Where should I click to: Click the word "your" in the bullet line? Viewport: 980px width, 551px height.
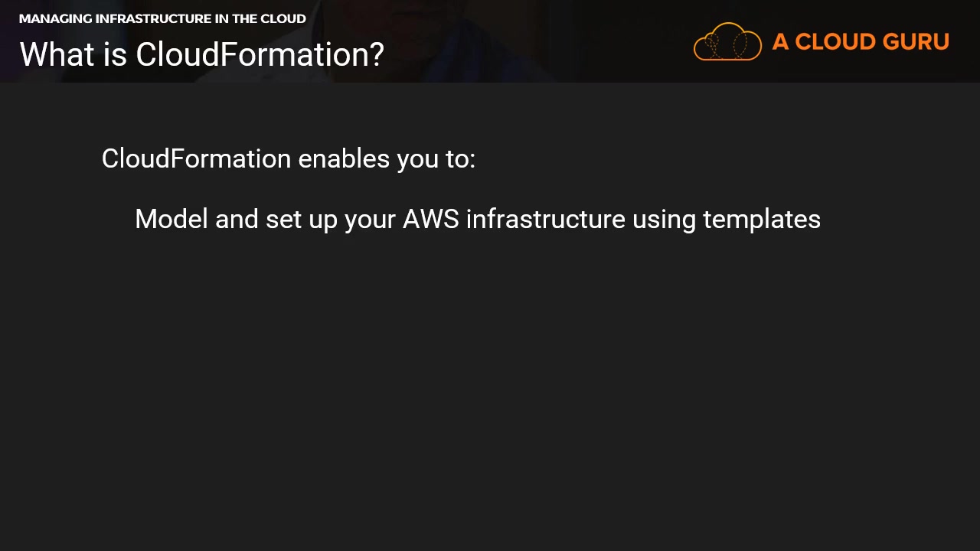click(370, 220)
